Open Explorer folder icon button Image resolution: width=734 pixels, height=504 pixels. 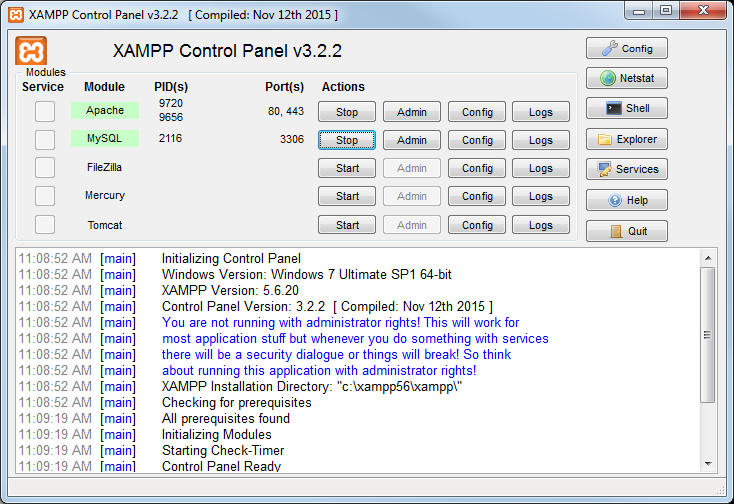(x=626, y=139)
